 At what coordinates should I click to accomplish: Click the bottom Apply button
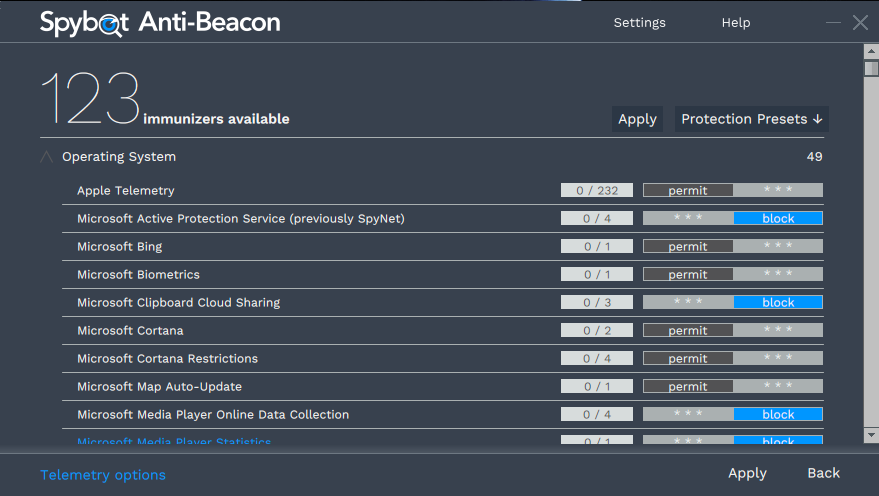(x=747, y=473)
